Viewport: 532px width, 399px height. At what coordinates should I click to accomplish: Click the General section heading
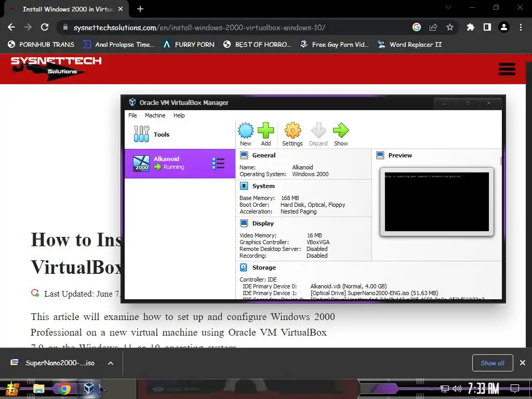(263, 155)
